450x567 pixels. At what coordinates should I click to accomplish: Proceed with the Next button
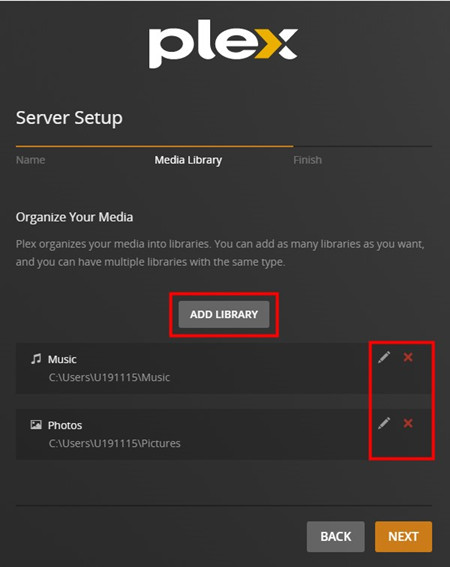[403, 537]
